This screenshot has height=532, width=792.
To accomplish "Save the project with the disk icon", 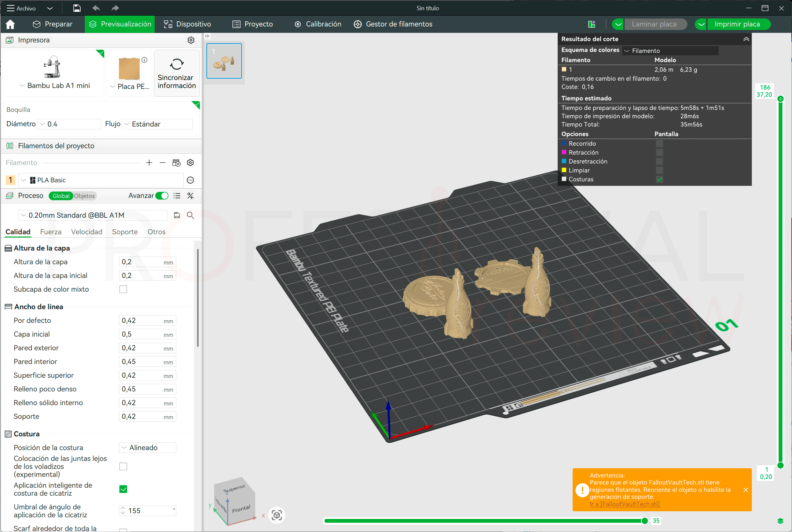I will pos(77,8).
